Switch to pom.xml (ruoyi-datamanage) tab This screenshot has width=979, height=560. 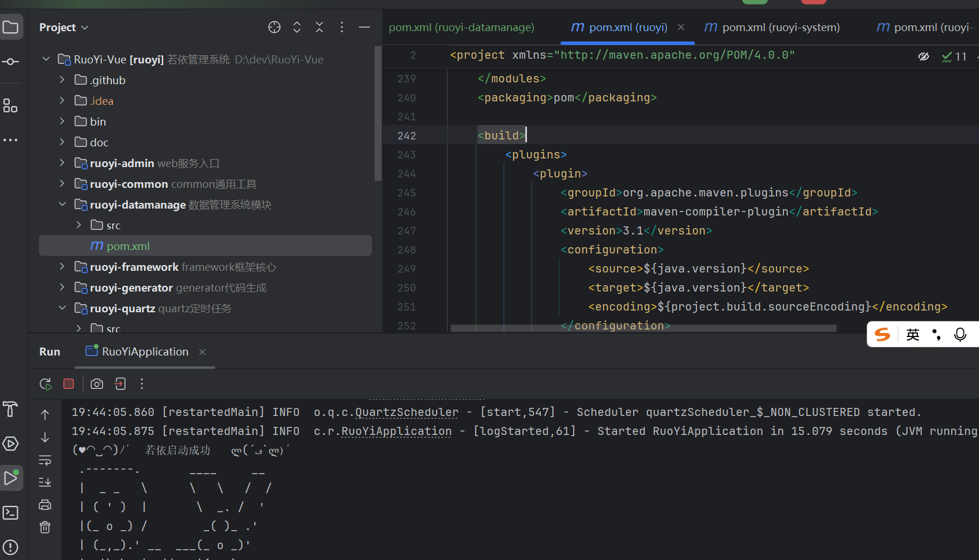pyautogui.click(x=461, y=27)
